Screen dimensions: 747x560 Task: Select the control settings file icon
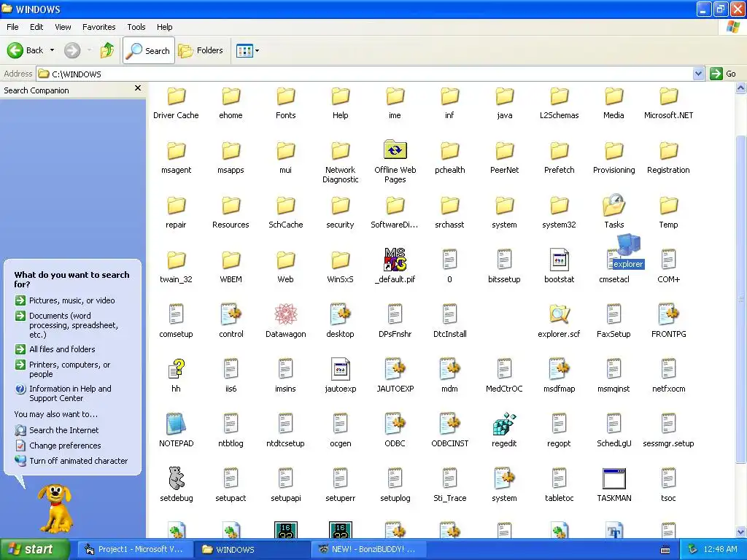pos(231,314)
